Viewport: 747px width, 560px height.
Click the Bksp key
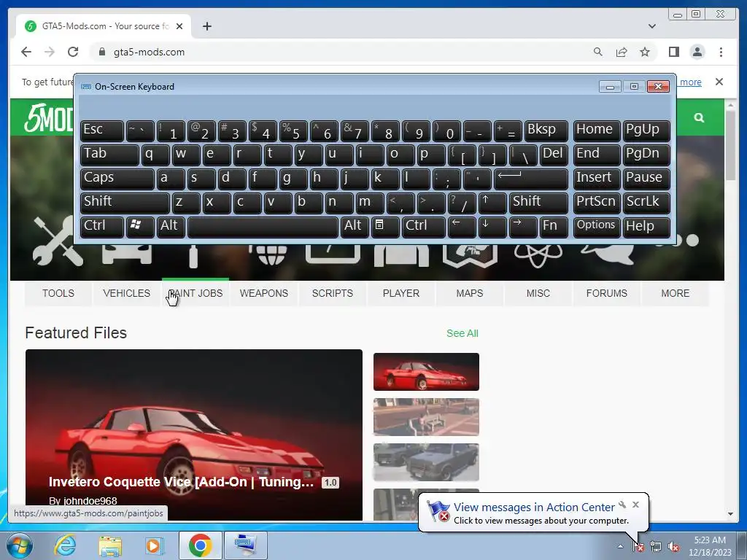pos(546,131)
